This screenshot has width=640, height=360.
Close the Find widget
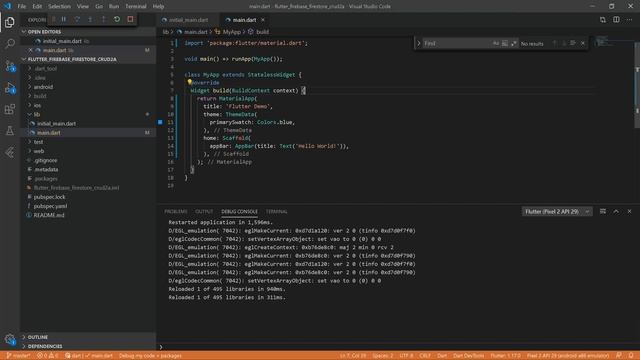pyautogui.click(x=583, y=43)
